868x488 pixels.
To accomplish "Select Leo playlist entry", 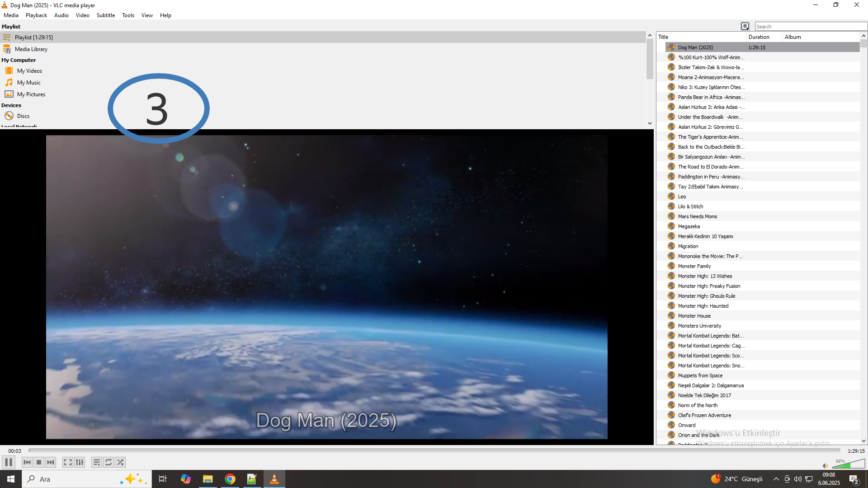I will [762, 197].
